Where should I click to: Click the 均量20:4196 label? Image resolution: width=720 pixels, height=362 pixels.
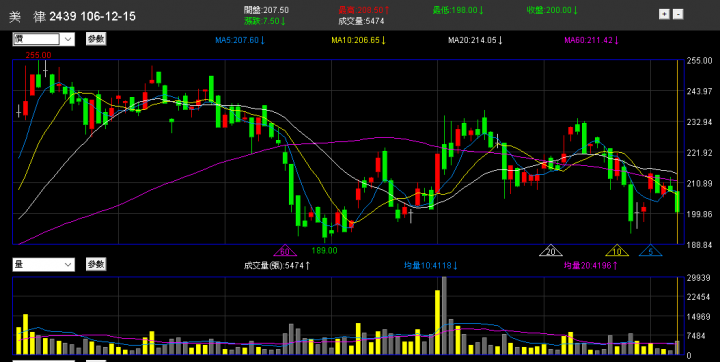click(x=591, y=266)
